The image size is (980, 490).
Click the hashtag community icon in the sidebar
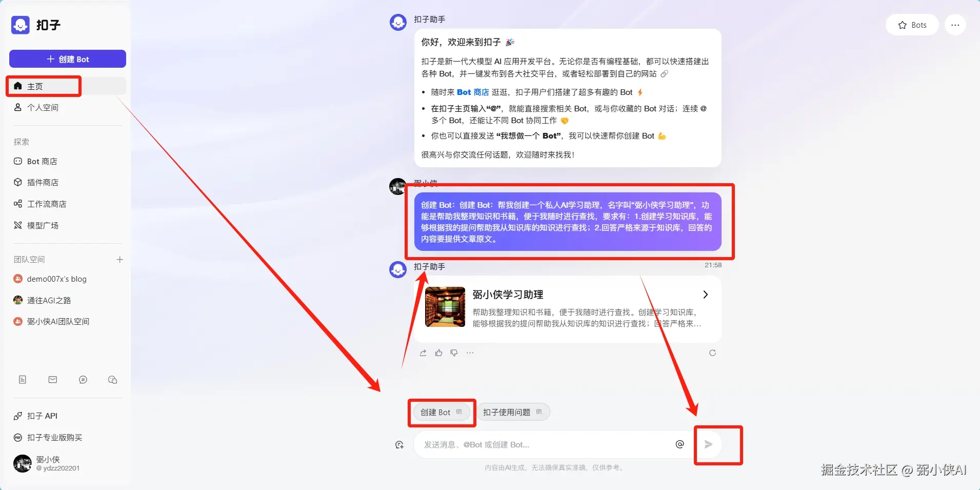(83, 380)
